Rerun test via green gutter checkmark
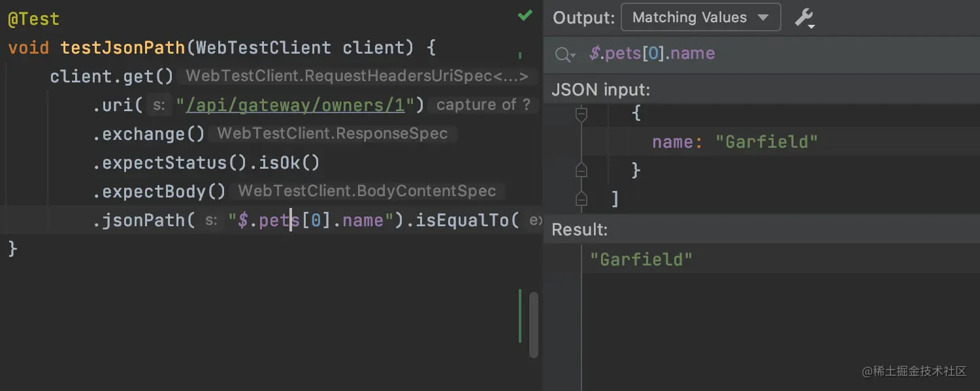Screen dimensions: 980x391 [x=525, y=16]
